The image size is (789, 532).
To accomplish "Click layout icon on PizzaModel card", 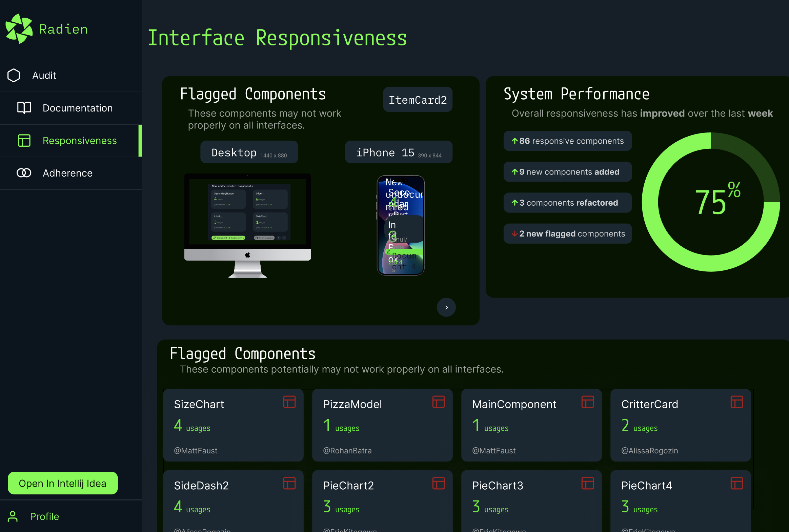I will coord(438,402).
